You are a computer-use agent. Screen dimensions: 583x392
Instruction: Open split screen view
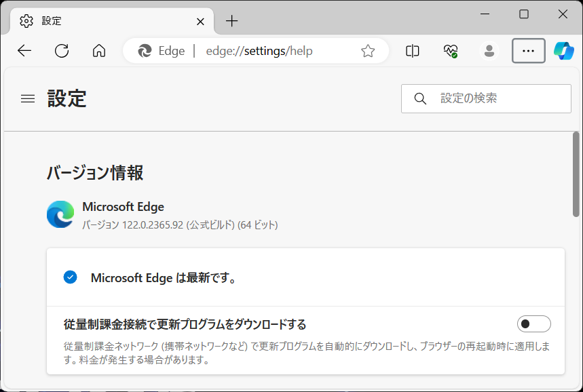click(x=412, y=50)
